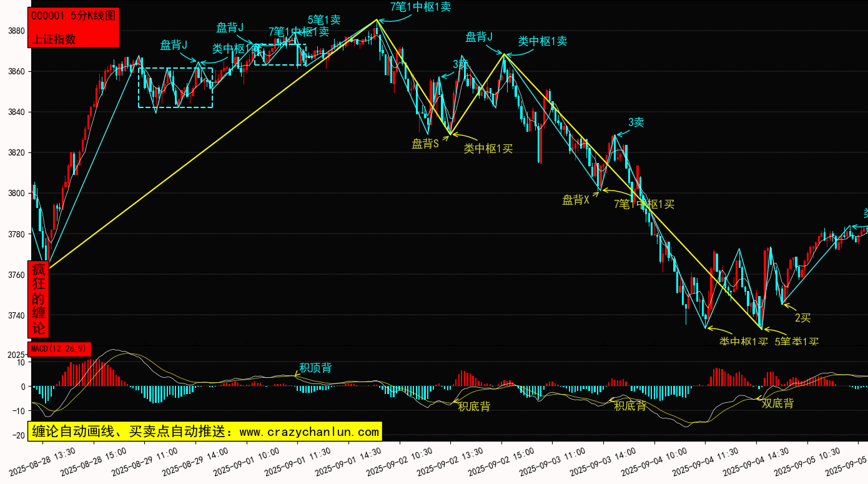
Task: Click the -10 MACD axis value
Action: coord(17,411)
